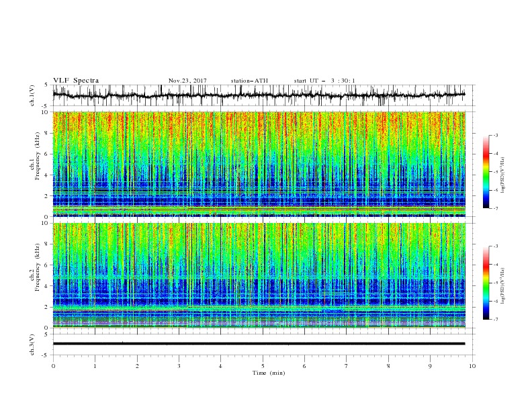Click the "2" kHz tick on ch.1 spectrogram
Image resolution: width=532 pixels, height=411 pixels.
[47, 195]
